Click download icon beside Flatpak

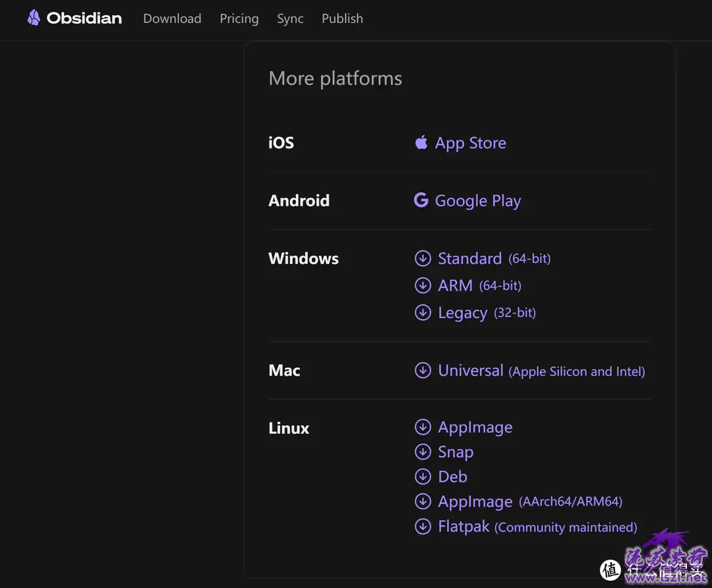[x=423, y=526]
